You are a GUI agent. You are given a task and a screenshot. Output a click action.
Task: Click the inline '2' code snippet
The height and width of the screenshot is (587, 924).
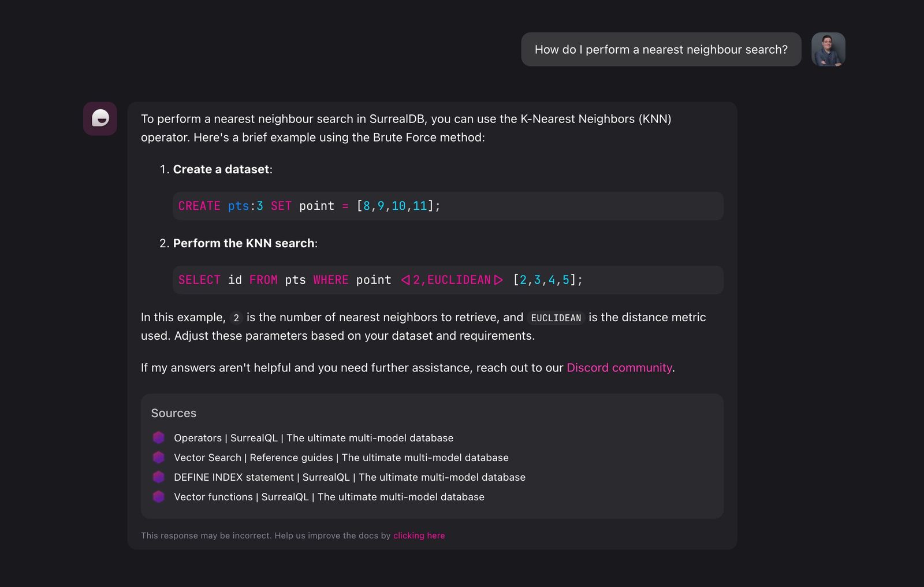pyautogui.click(x=236, y=317)
